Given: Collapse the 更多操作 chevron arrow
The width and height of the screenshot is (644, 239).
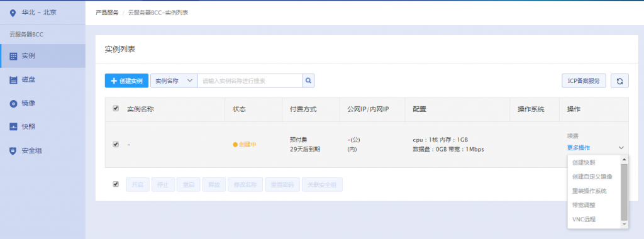Looking at the screenshot, I should click(x=621, y=148).
